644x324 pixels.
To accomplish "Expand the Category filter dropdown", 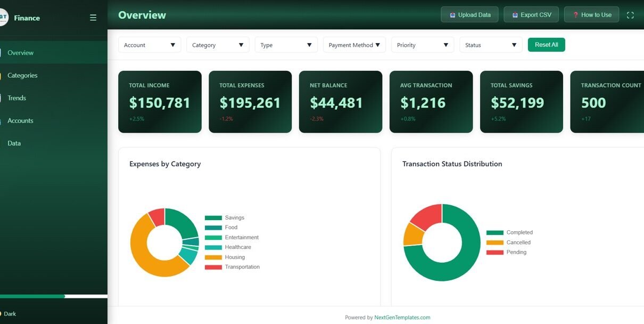I will (218, 45).
